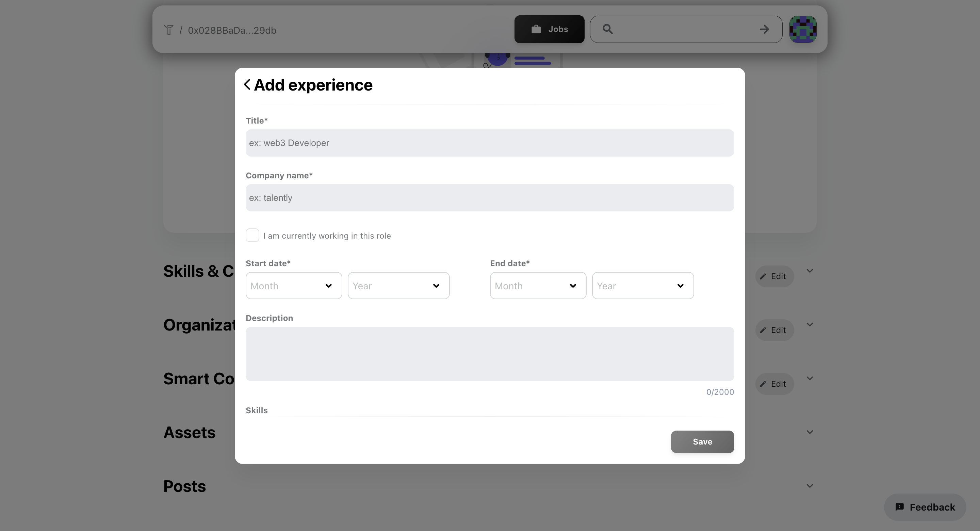Click the Jobs briefcase button
This screenshot has height=531, width=980.
(x=549, y=29)
